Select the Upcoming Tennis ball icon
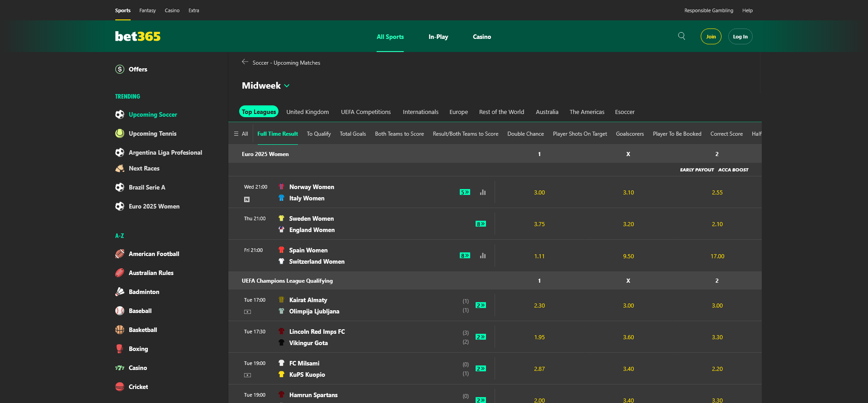Screen dimensions: 868x403 [120, 133]
